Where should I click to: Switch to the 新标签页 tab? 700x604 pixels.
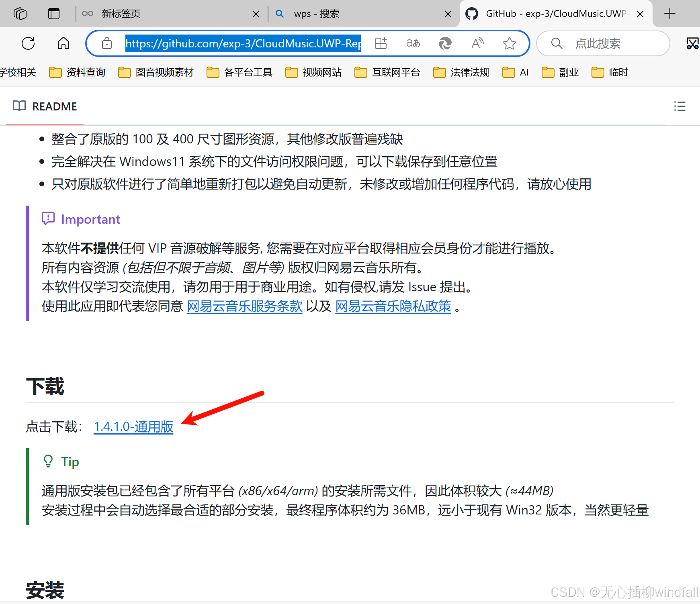coord(169,14)
